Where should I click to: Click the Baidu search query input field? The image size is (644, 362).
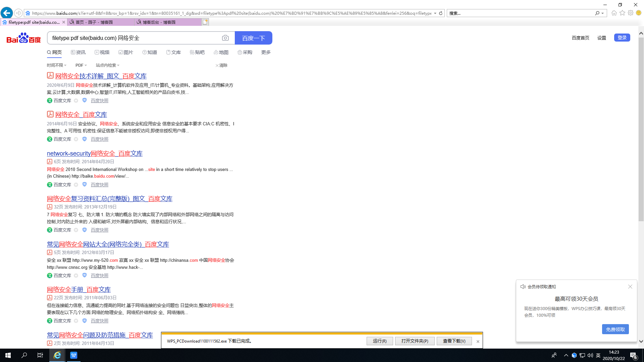tap(134, 38)
